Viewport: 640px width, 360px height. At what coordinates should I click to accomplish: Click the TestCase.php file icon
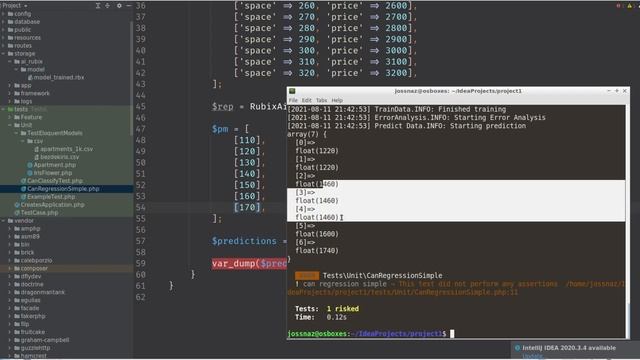coord(17,213)
